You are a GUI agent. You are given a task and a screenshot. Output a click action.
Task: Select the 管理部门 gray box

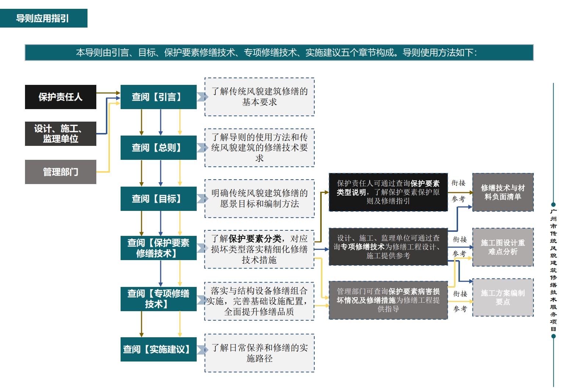pos(61,172)
